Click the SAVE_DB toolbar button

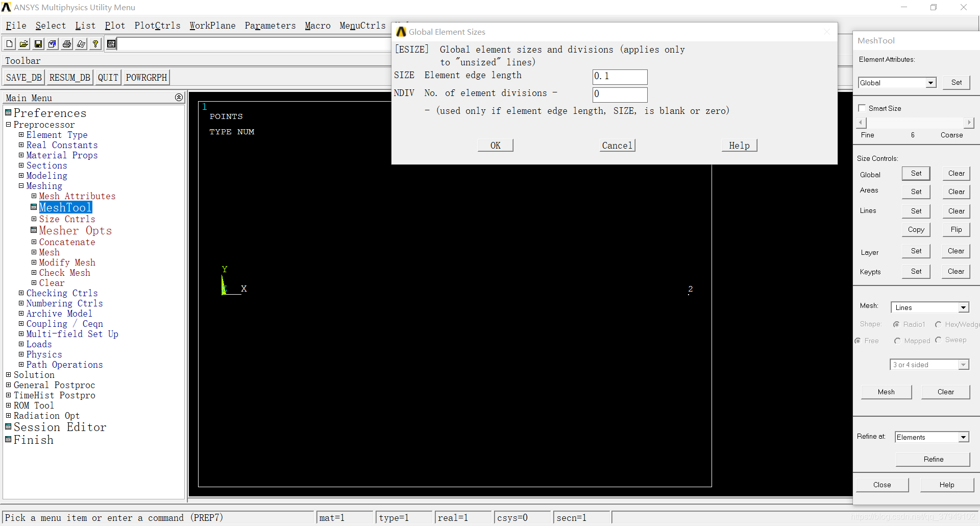click(x=24, y=78)
